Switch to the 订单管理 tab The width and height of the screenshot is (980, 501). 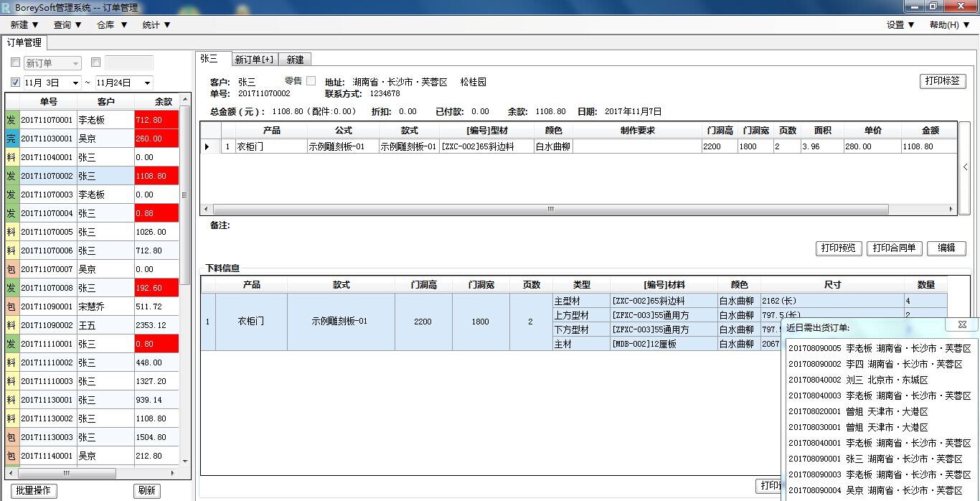pos(24,42)
